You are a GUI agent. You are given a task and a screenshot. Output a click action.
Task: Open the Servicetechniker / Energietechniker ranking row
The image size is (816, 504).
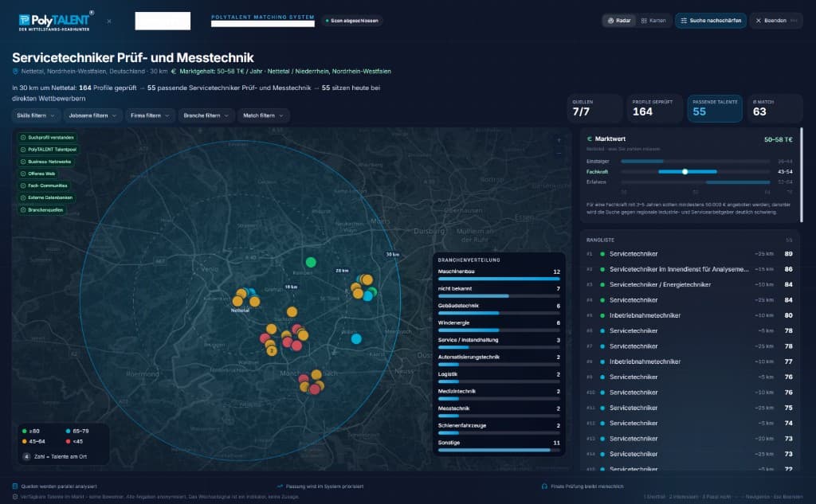689,284
